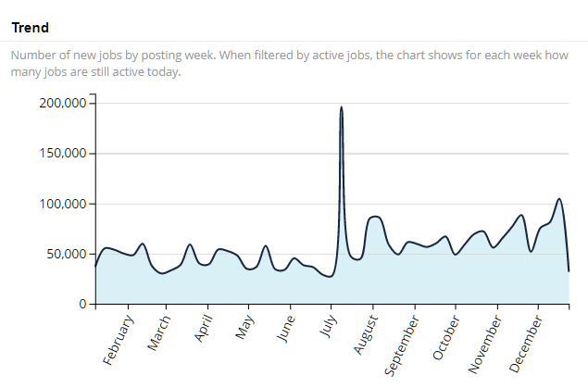Click the August x-axis label
The height and width of the screenshot is (388, 588).
[367, 334]
